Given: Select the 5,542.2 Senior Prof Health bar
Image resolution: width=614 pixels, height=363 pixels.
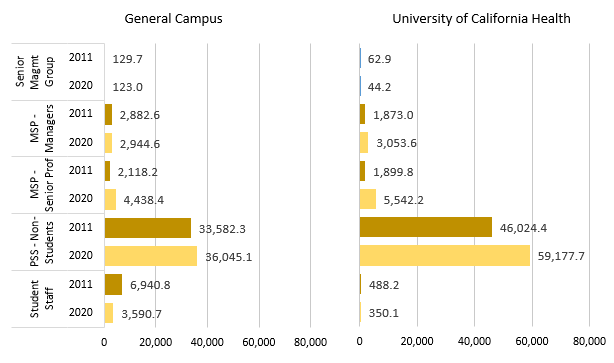Looking at the screenshot, I should coord(368,199).
